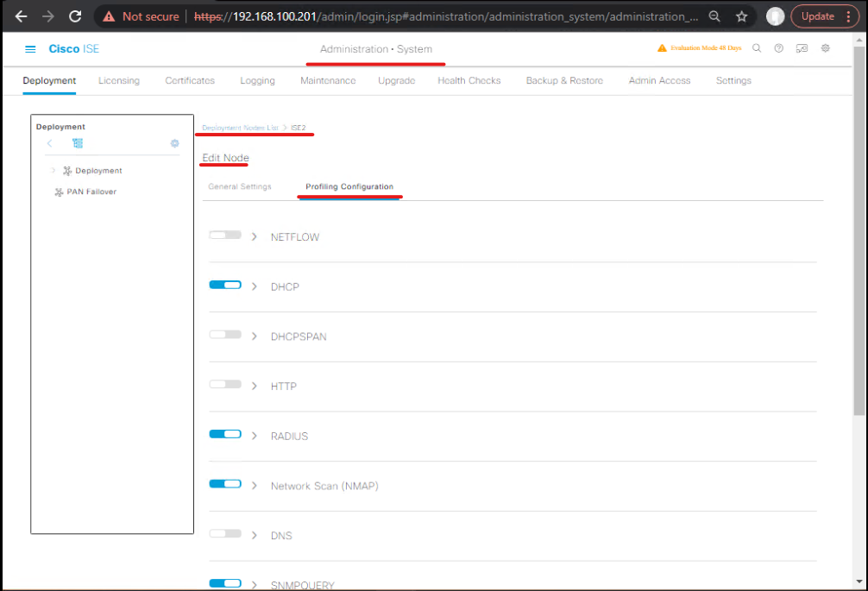Expand the Network Scan (NMAP) chevron
Image resolution: width=868 pixels, height=591 pixels.
[254, 486]
